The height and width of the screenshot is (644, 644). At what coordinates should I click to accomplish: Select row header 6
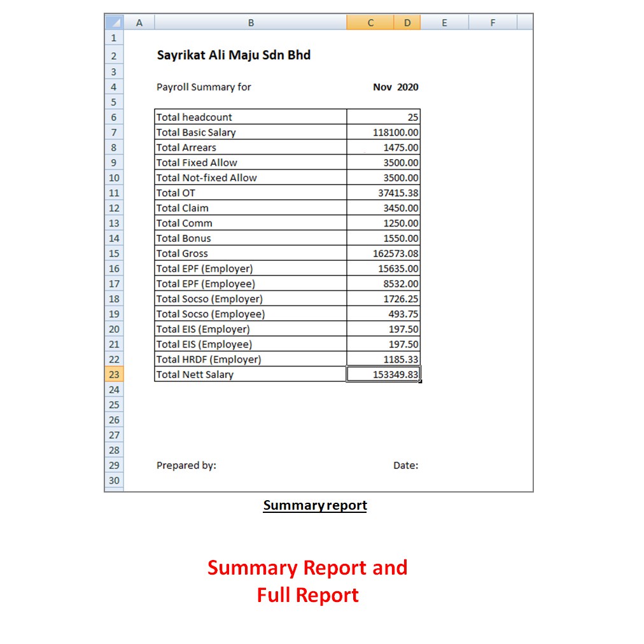coord(113,117)
